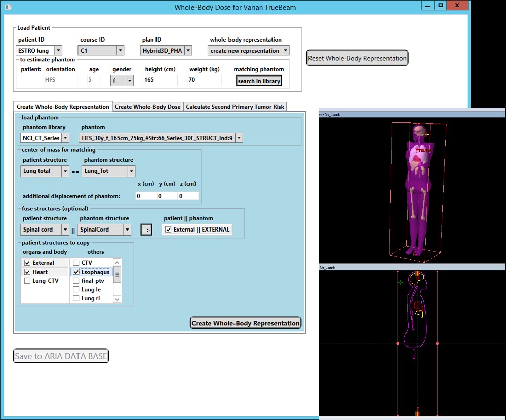
Task: Click Create Whole-Body Representation button
Action: click(246, 323)
